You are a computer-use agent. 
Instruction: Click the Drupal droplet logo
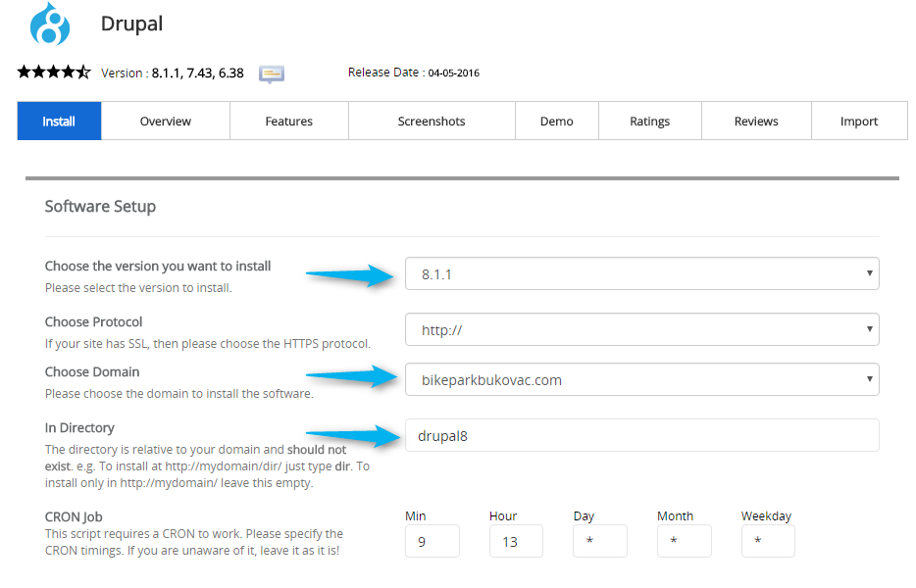coord(50,24)
